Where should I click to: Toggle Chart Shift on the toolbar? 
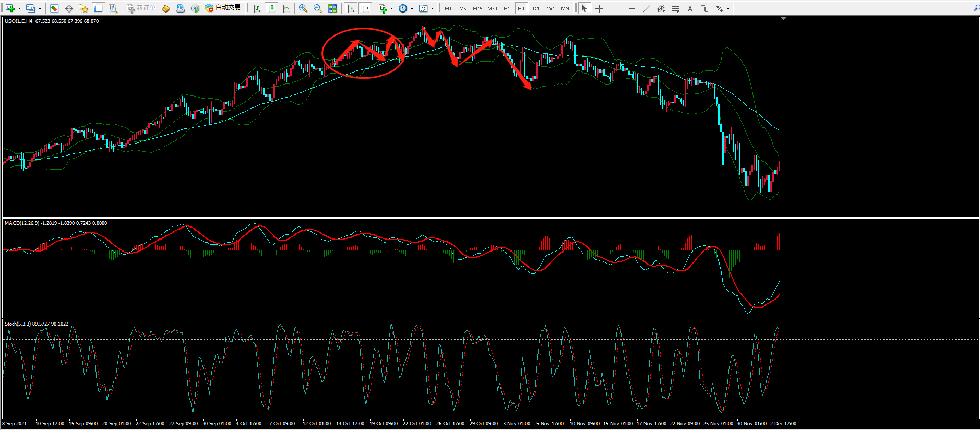coord(365,8)
